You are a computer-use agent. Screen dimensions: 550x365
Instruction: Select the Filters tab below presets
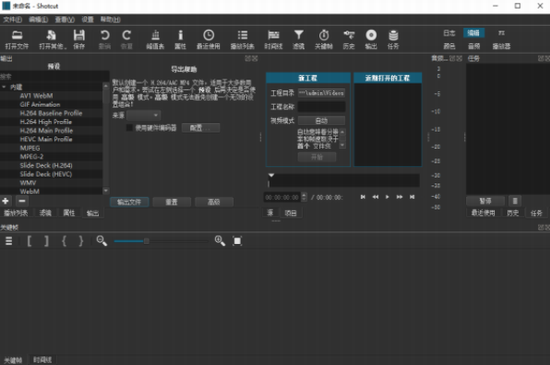click(45, 213)
